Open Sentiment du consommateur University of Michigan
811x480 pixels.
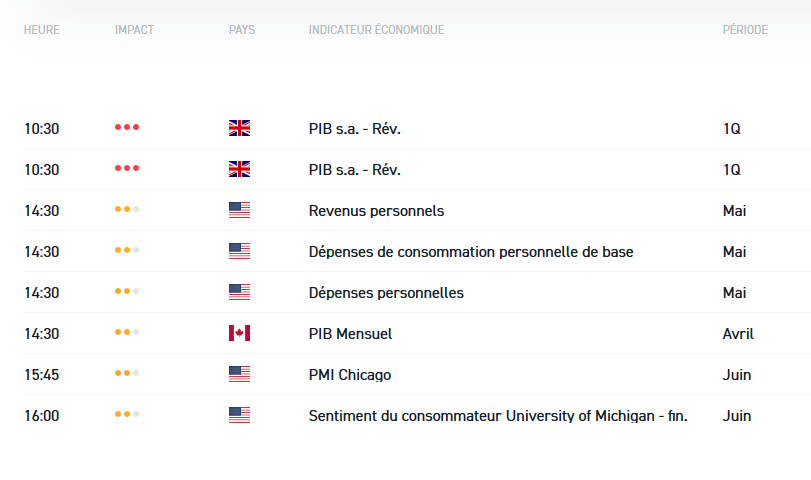498,416
